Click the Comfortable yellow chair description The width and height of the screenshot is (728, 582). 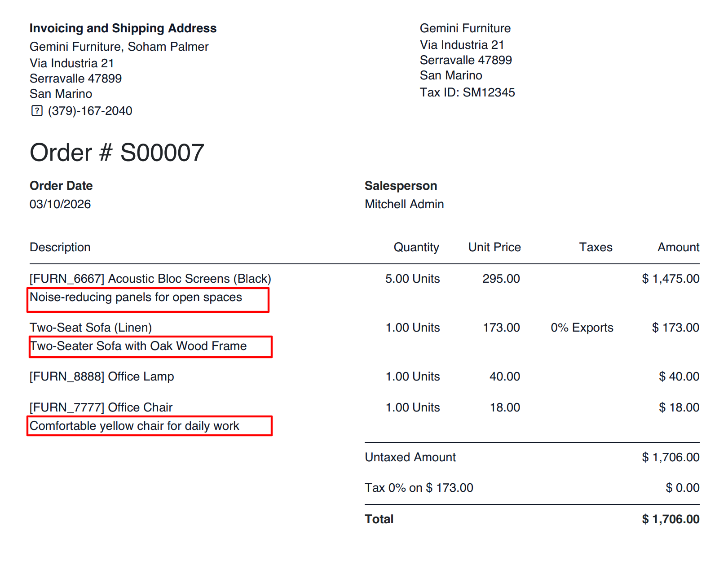pos(135,426)
